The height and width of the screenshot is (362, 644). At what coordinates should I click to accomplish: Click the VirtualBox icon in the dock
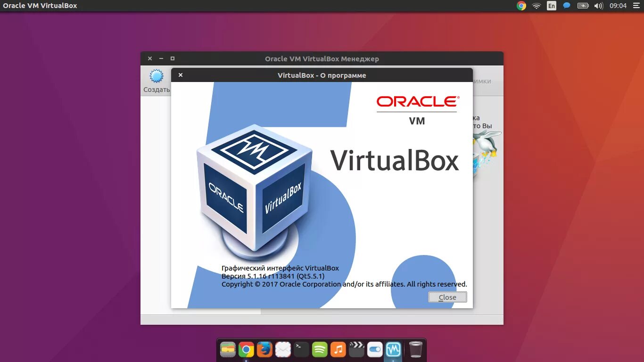coord(393,349)
